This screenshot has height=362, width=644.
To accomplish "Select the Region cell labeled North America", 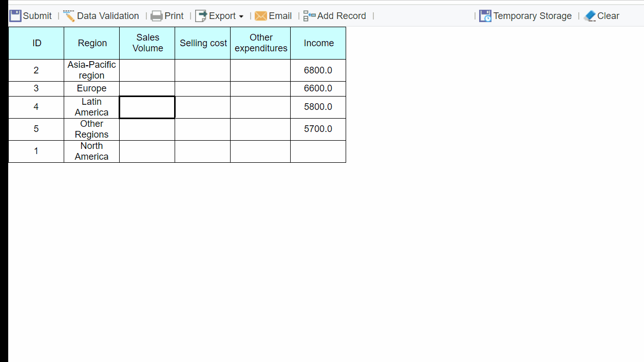I will [x=91, y=151].
